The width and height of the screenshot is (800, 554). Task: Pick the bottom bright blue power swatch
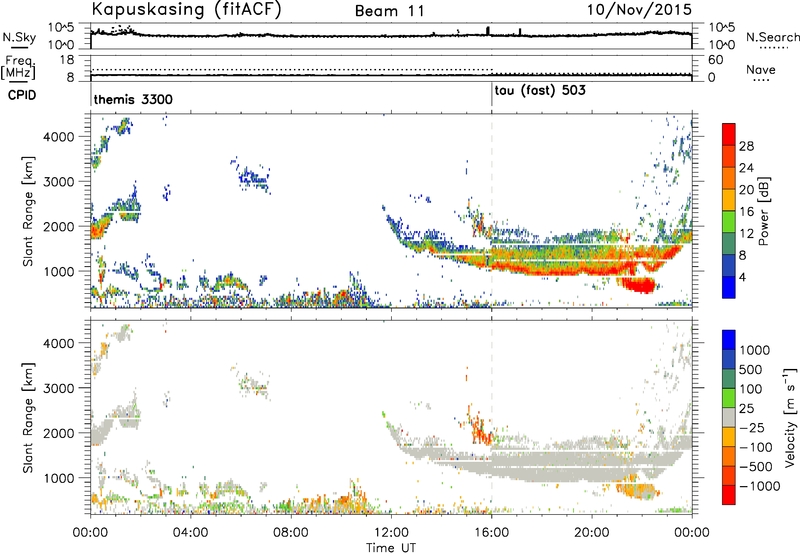point(729,287)
